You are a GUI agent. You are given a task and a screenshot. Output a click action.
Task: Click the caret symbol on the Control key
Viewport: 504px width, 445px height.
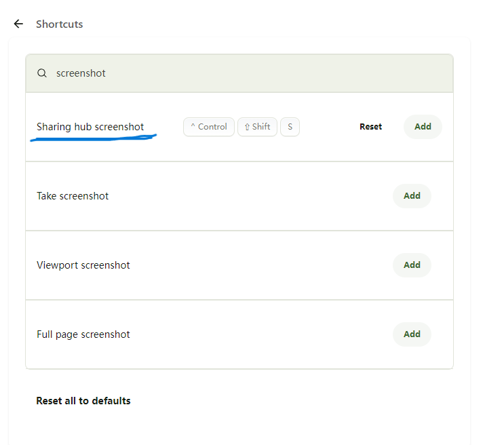[193, 127]
